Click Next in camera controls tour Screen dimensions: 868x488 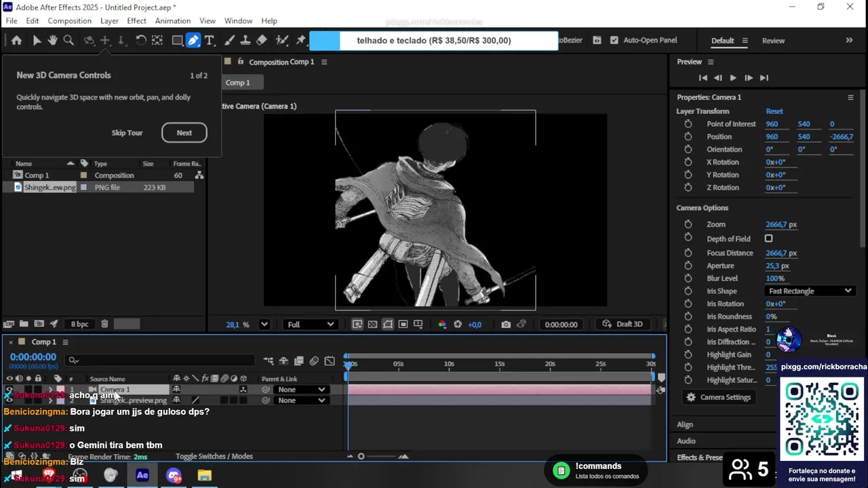click(x=184, y=133)
